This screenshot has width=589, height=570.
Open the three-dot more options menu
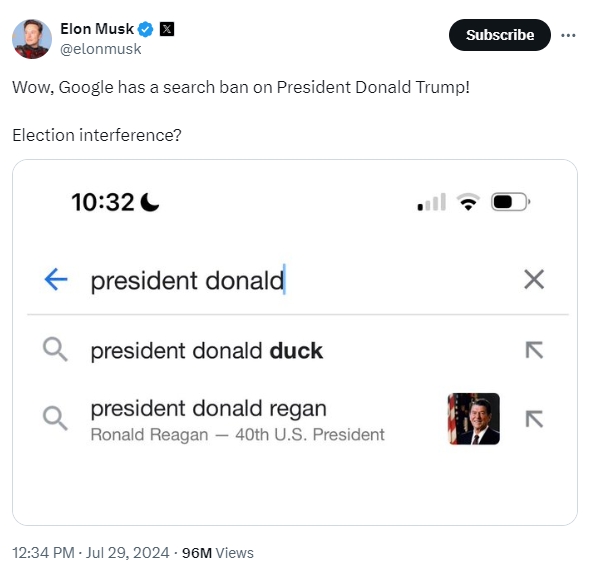[x=568, y=35]
